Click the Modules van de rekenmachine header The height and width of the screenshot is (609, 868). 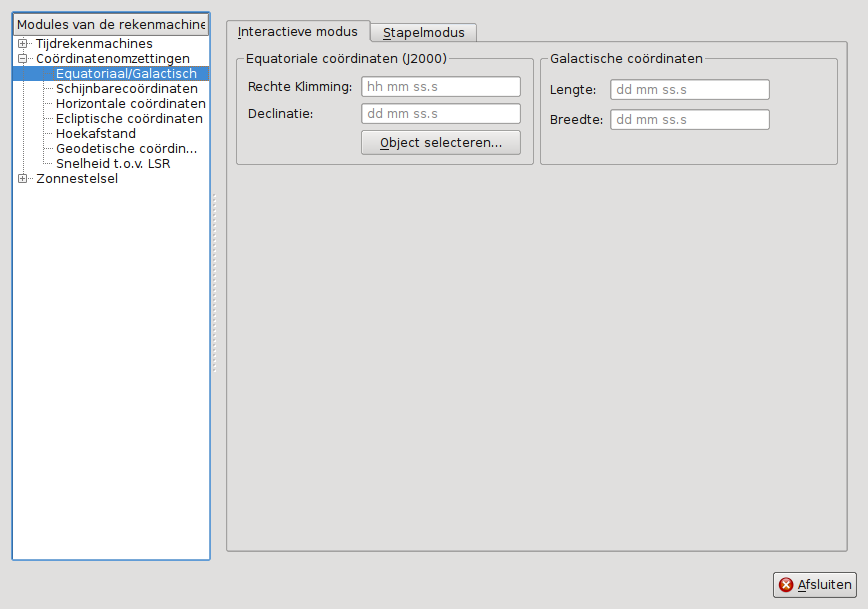tap(111, 24)
